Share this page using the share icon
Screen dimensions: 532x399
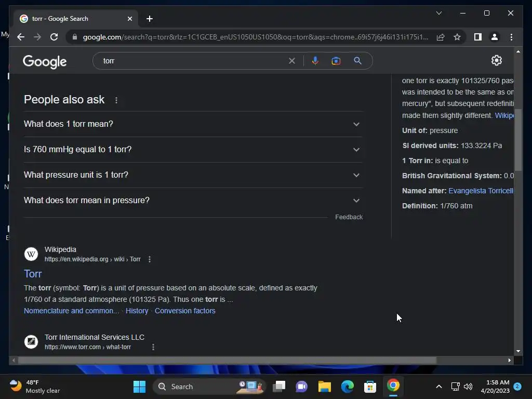(x=441, y=37)
